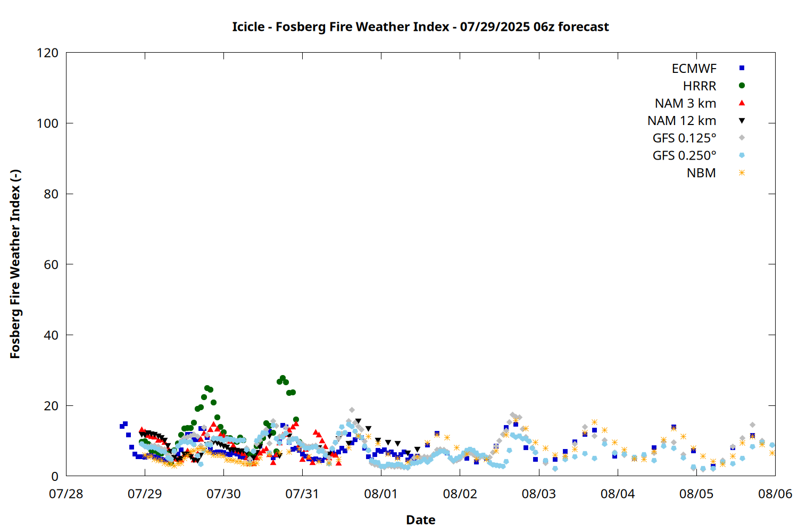This screenshot has height=532, width=798.
Task: Click the NBM orange asterisk legend marker
Action: [x=742, y=173]
